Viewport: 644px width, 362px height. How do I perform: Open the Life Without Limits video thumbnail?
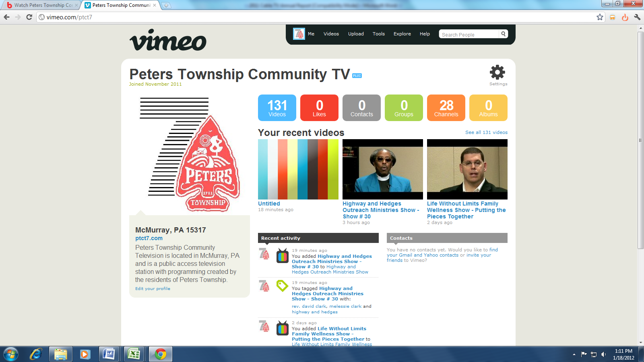click(467, 169)
